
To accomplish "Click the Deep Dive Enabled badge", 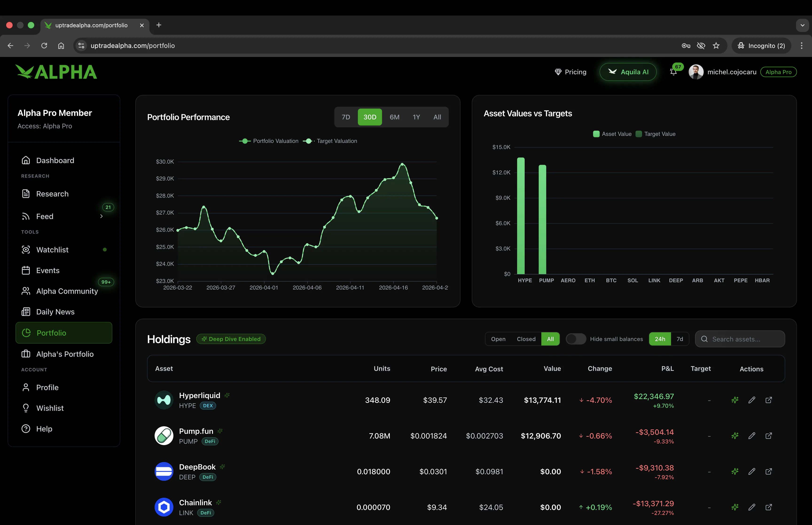I will [x=231, y=339].
